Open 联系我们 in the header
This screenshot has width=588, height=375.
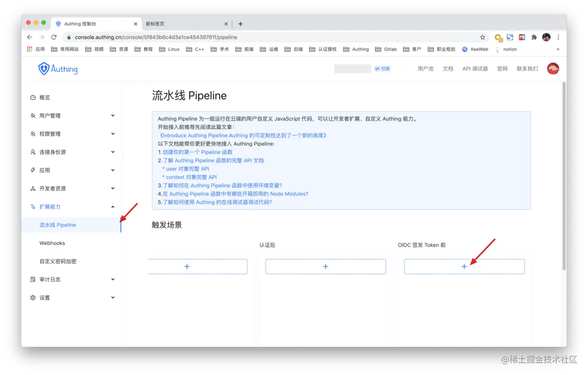coord(527,69)
